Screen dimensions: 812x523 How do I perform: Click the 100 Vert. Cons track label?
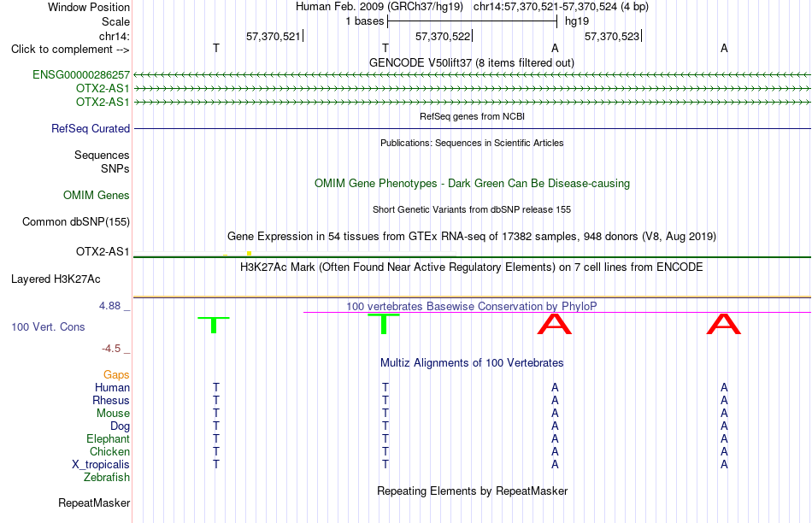pos(48,326)
